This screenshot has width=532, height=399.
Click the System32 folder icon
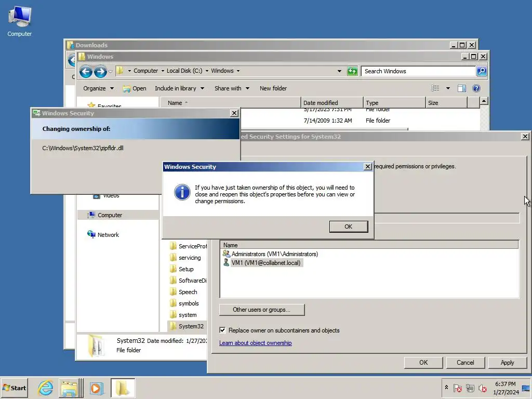(x=173, y=326)
